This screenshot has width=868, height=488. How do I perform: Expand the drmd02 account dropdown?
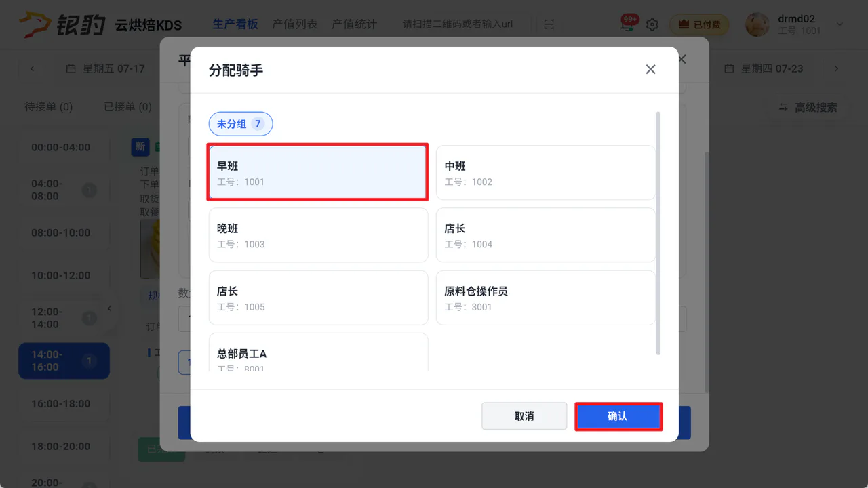pyautogui.click(x=840, y=24)
